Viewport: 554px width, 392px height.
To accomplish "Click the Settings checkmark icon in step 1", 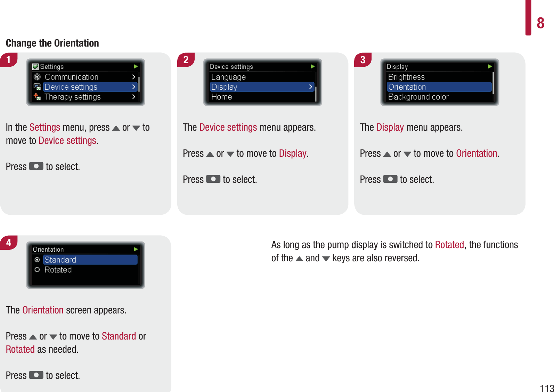I will coord(35,67).
